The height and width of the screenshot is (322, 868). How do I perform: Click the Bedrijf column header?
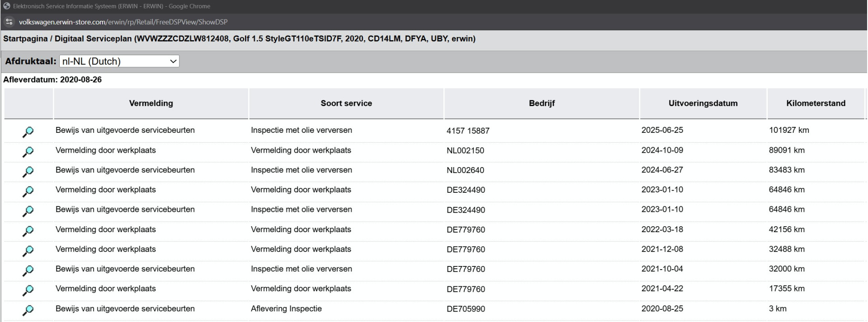[542, 103]
